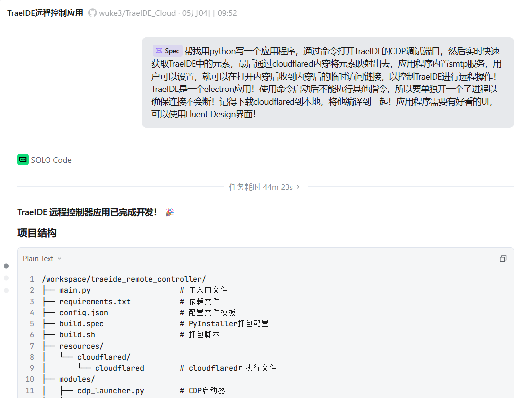
Task: Click the cloudflared executable line nine
Action: pyautogui.click(x=119, y=368)
